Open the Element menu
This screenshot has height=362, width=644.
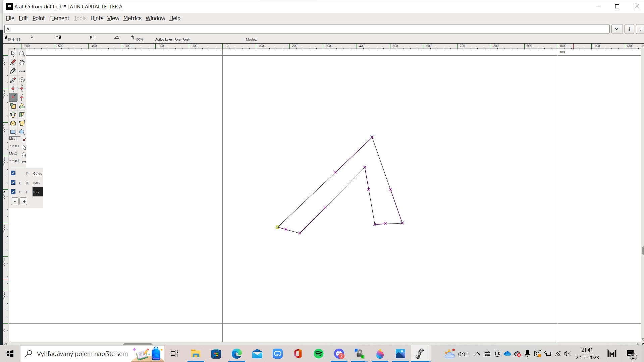pyautogui.click(x=59, y=18)
